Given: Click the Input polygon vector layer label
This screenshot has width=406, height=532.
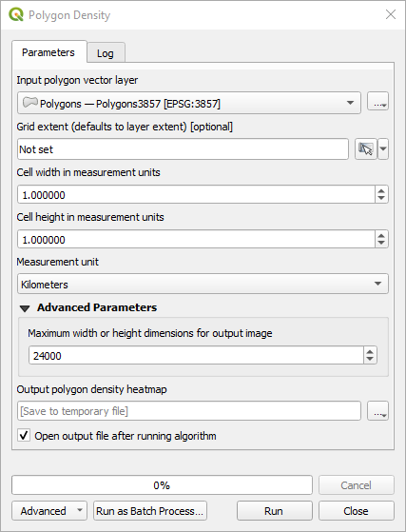Looking at the screenshot, I should point(77,80).
